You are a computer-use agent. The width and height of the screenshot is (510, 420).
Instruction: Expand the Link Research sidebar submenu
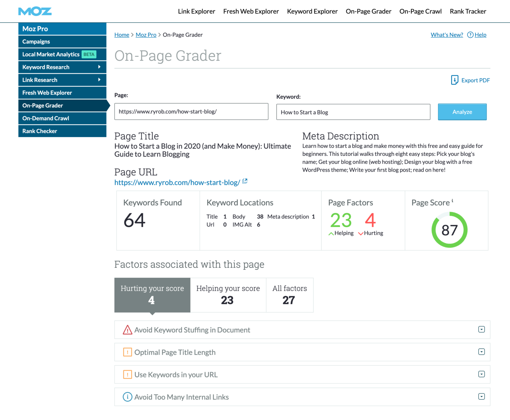point(99,80)
